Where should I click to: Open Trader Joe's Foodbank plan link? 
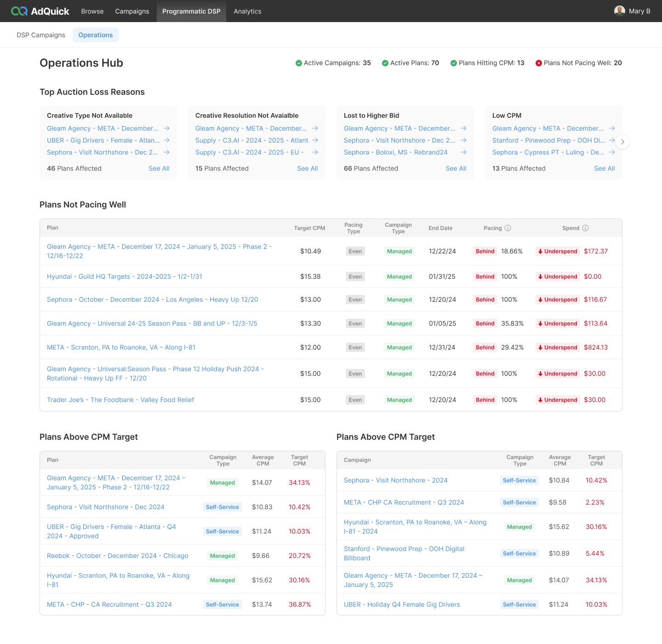click(x=120, y=400)
